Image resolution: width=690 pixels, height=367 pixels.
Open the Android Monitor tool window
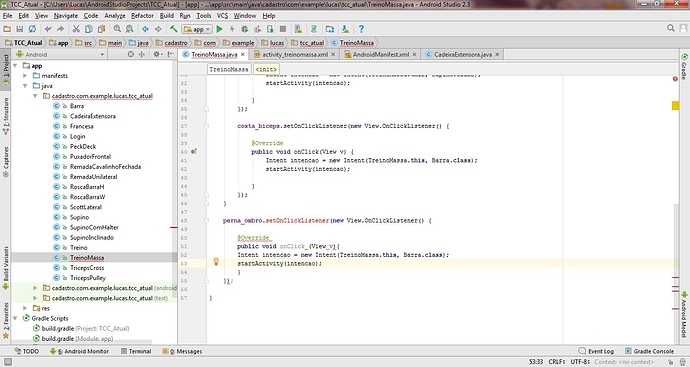tap(79, 351)
